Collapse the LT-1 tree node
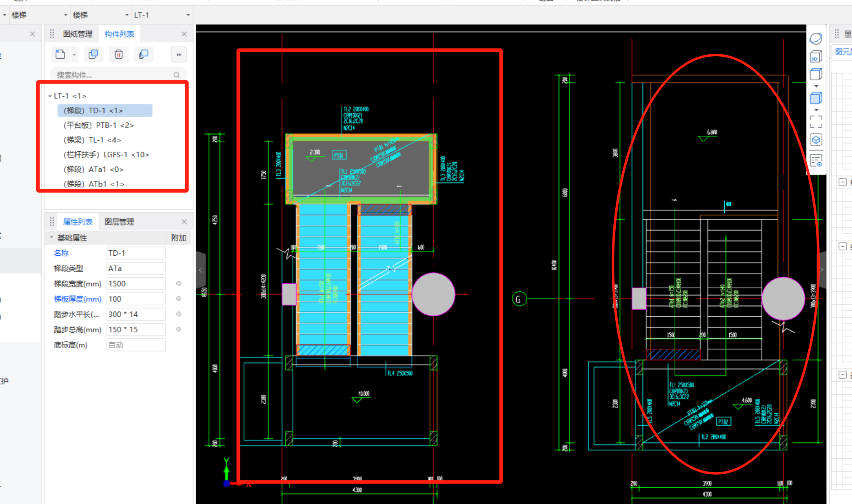 (50, 96)
